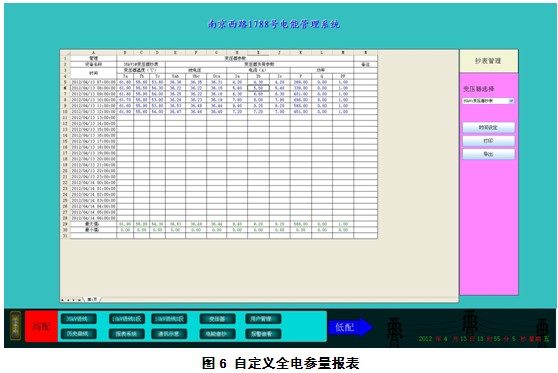Click the 时间设定 button
The height and width of the screenshot is (373, 558).
coord(488,127)
